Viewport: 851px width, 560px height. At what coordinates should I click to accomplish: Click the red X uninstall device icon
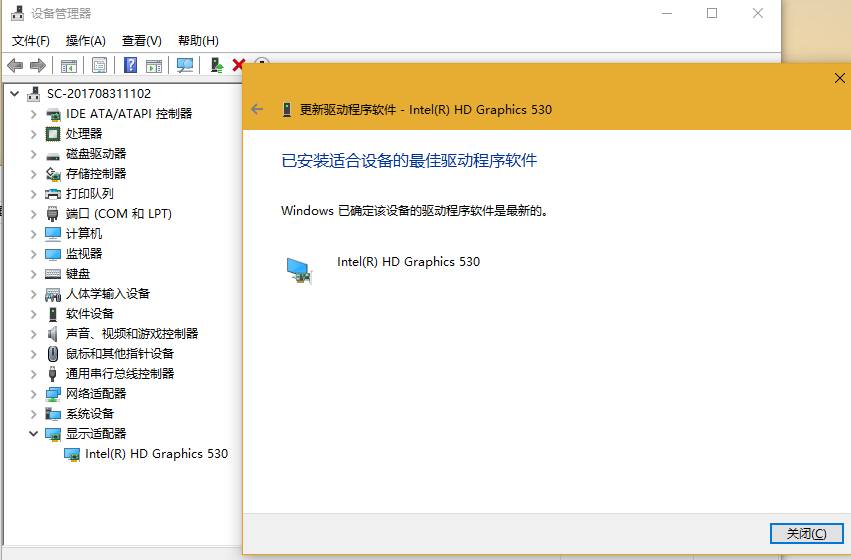238,65
